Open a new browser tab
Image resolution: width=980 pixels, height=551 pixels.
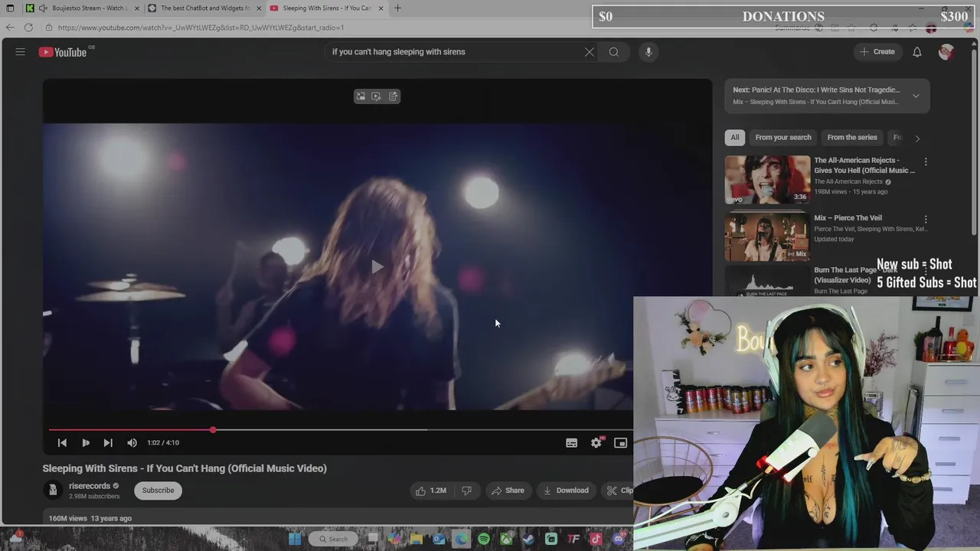397,8
